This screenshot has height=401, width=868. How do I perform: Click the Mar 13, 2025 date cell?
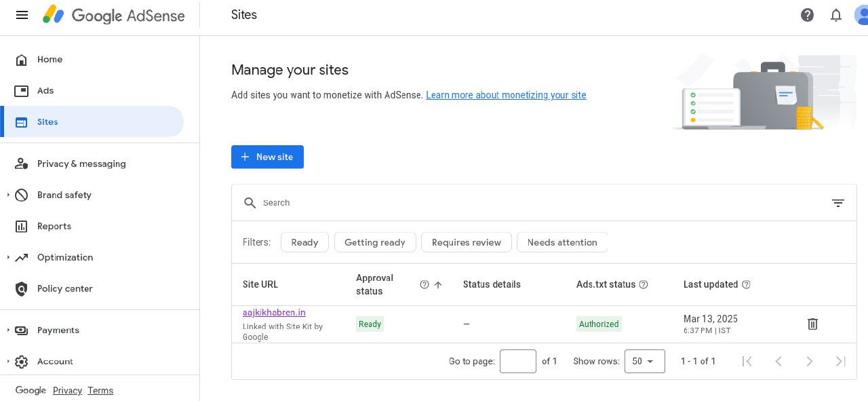tap(711, 319)
